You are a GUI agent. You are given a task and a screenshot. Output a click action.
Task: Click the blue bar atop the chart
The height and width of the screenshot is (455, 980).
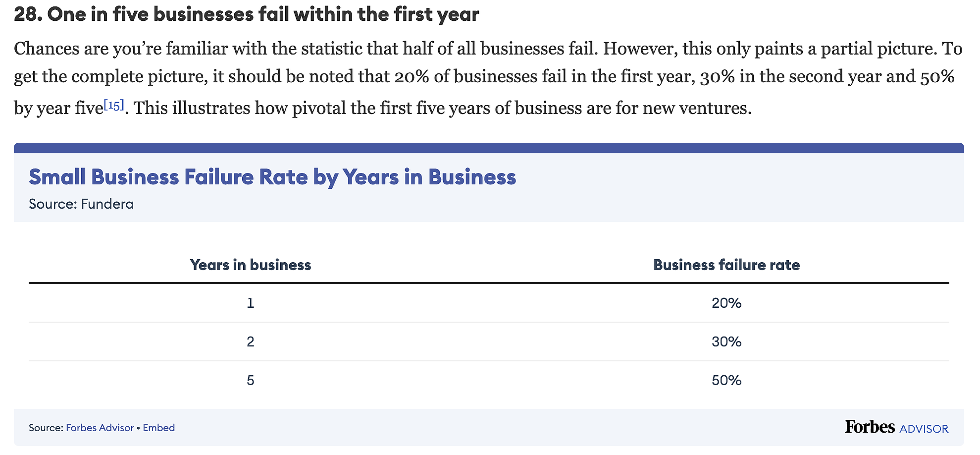point(489,148)
